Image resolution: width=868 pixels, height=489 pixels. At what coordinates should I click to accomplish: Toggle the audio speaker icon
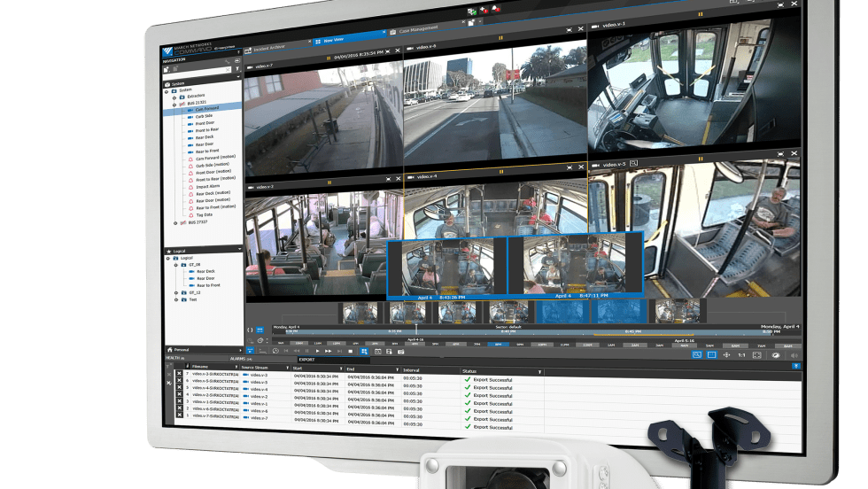[x=793, y=355]
